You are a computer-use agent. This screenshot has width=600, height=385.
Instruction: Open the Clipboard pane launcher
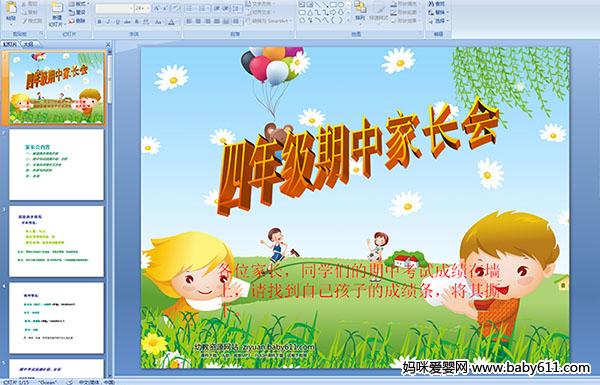click(x=41, y=34)
